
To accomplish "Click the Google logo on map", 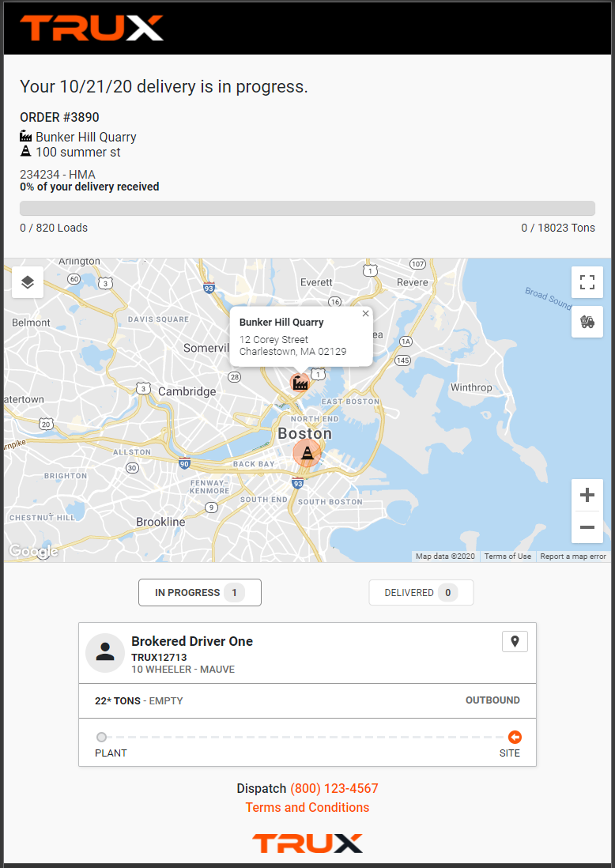I will [x=33, y=551].
